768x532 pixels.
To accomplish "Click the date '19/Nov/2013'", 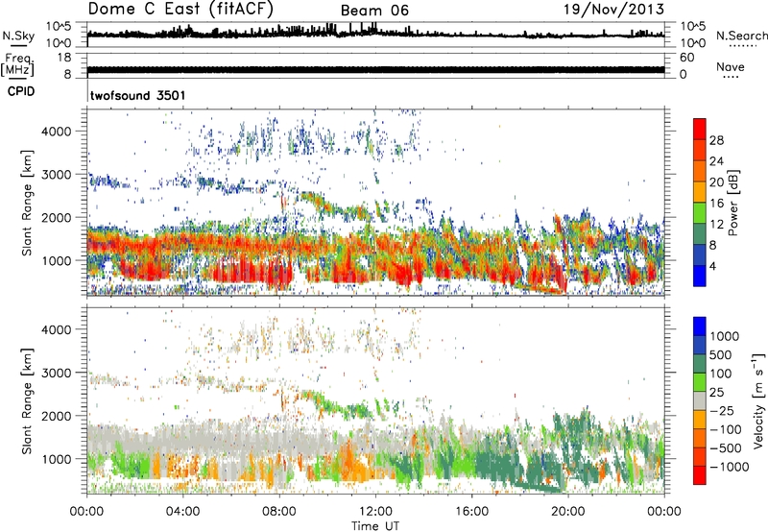I will (x=613, y=9).
